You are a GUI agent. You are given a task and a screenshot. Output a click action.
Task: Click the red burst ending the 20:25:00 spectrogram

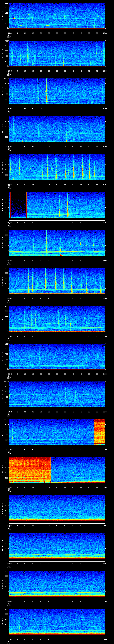pos(99,432)
